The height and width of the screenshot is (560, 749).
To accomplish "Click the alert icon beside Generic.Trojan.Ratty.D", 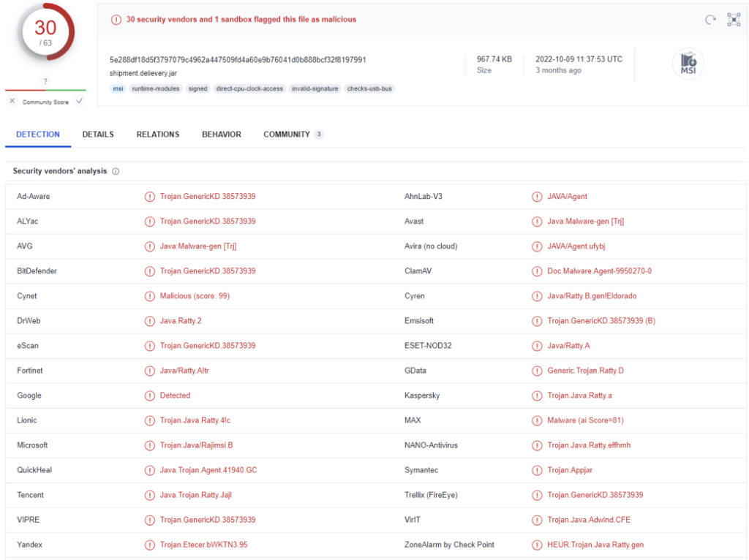I will click(x=537, y=371).
